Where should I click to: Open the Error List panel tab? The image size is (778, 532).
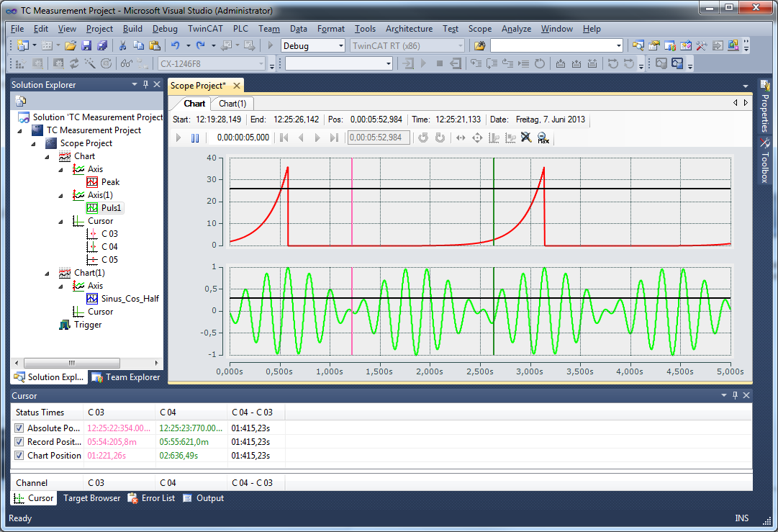(151, 498)
